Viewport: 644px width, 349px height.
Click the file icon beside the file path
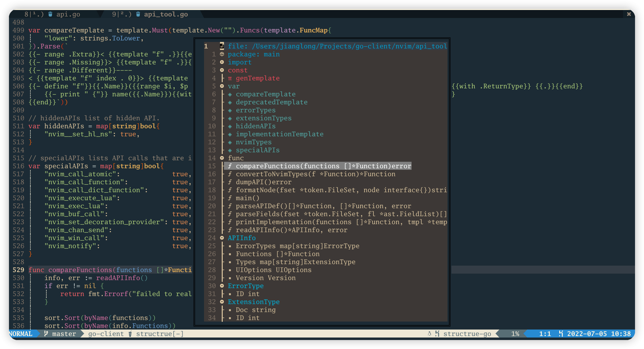tap(222, 46)
